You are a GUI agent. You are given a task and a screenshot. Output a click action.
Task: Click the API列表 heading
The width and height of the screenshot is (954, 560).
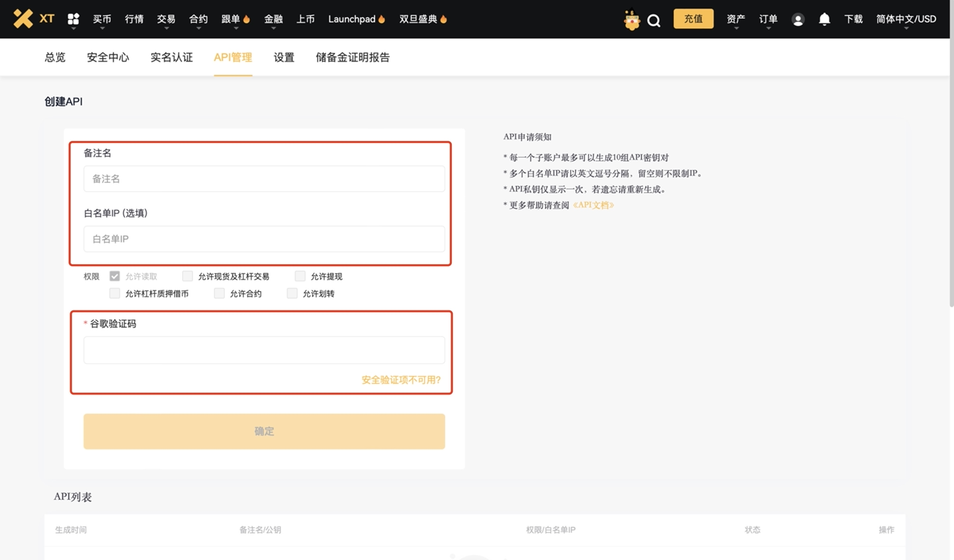[x=73, y=497]
